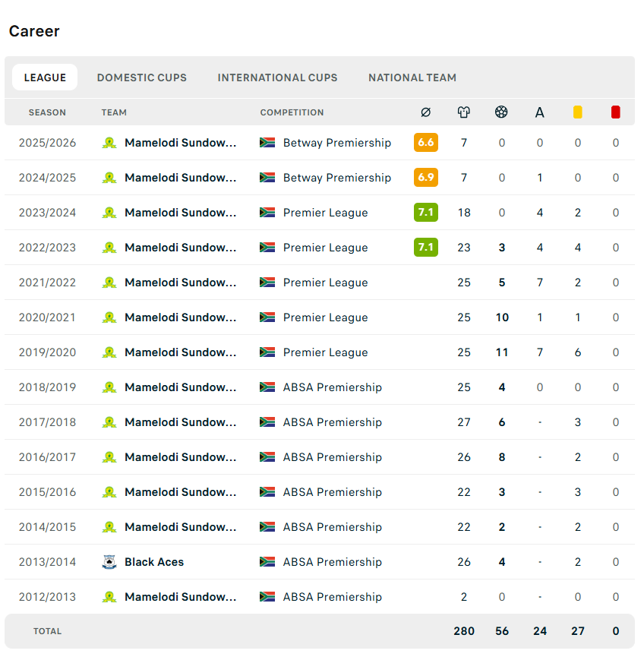644x660 pixels.
Task: Switch to the LEAGUE tab
Action: tap(45, 77)
